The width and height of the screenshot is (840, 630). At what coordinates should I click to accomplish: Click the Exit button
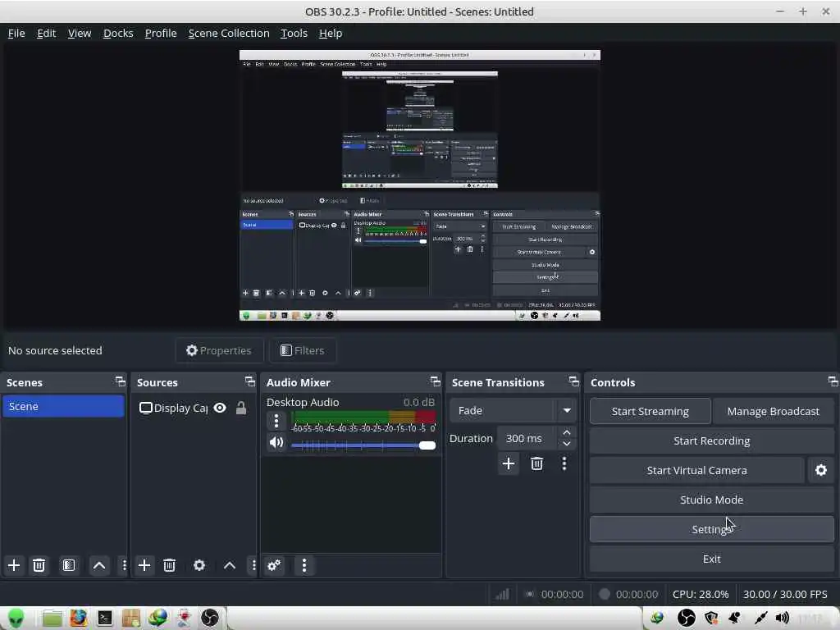click(711, 558)
